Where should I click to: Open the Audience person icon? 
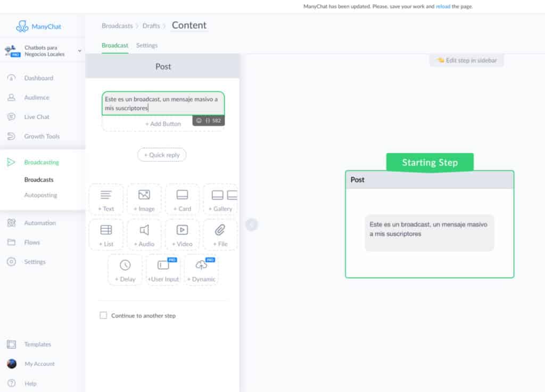coord(12,97)
